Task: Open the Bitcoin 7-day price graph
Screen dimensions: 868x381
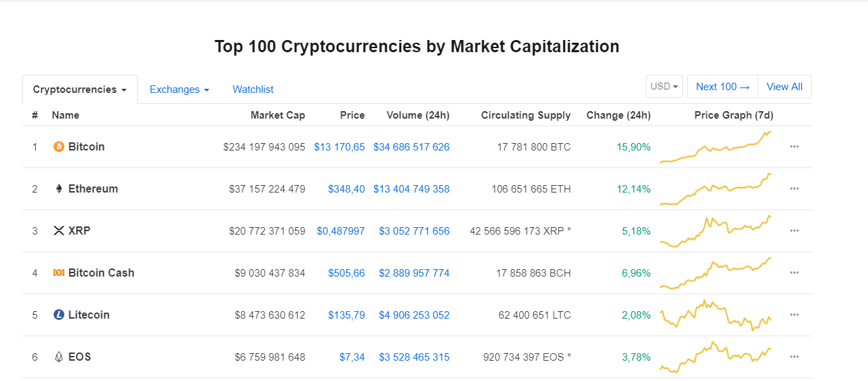Action: pyautogui.click(x=716, y=146)
